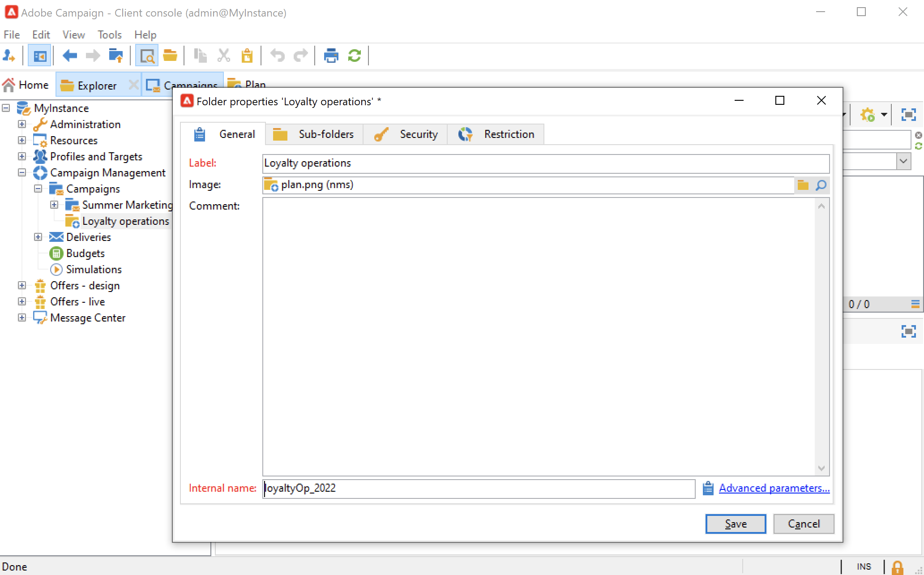Click the lock icon in status bar
The width and height of the screenshot is (924, 575).
click(897, 567)
